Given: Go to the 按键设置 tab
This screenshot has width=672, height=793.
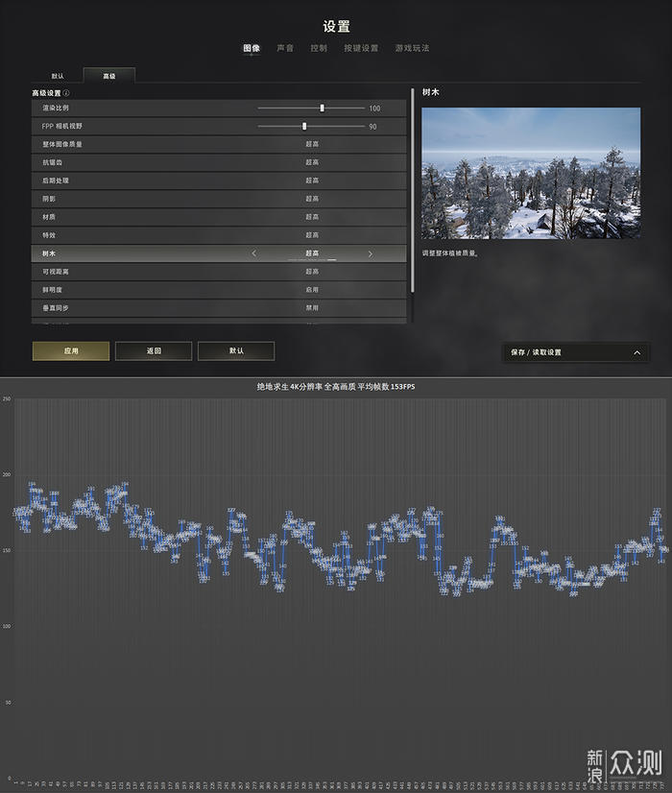Looking at the screenshot, I should pyautogui.click(x=361, y=48).
